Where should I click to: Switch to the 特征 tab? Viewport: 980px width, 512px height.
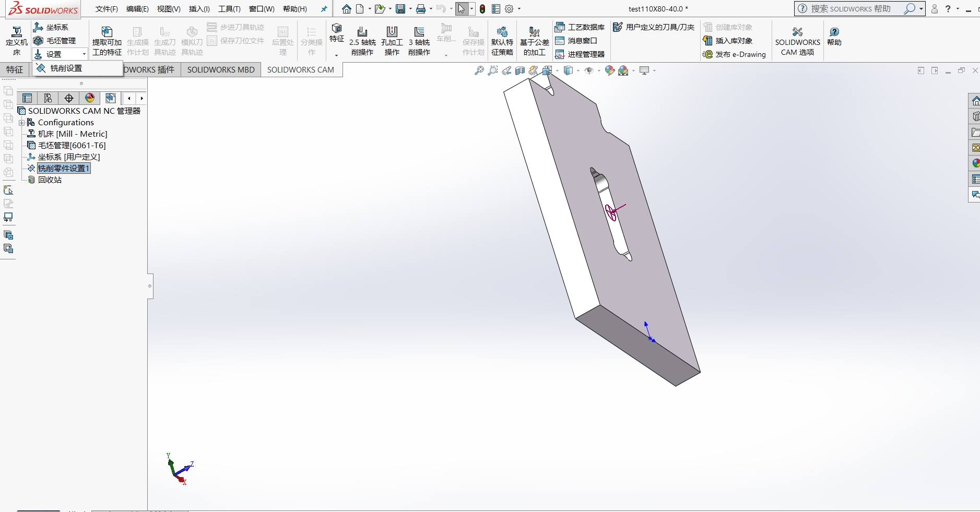pos(15,70)
